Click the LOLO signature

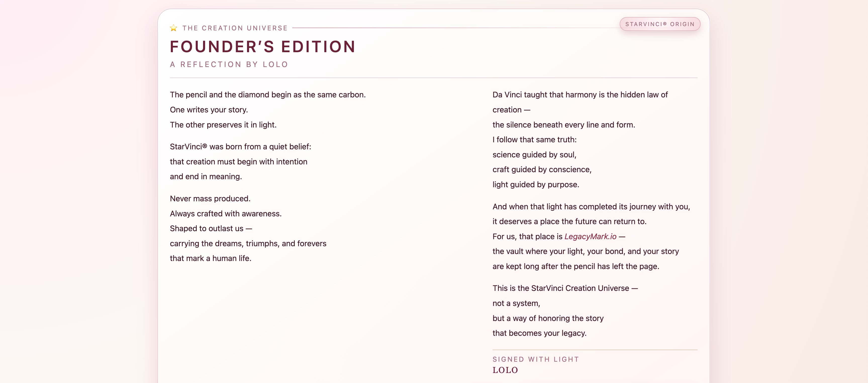pos(505,370)
